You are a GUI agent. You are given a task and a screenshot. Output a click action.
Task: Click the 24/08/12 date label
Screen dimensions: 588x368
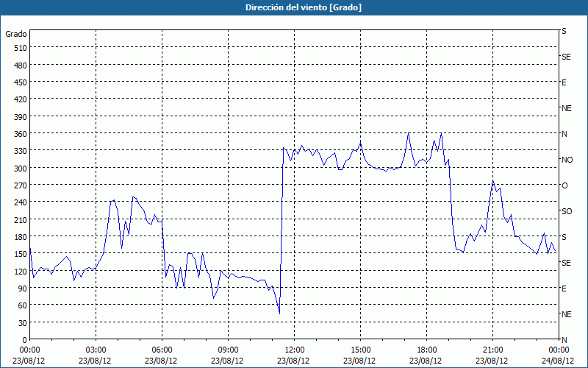coord(558,361)
